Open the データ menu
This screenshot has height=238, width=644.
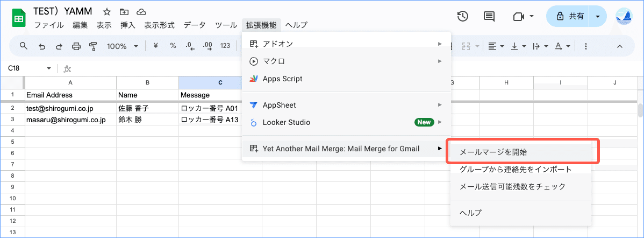(x=195, y=25)
